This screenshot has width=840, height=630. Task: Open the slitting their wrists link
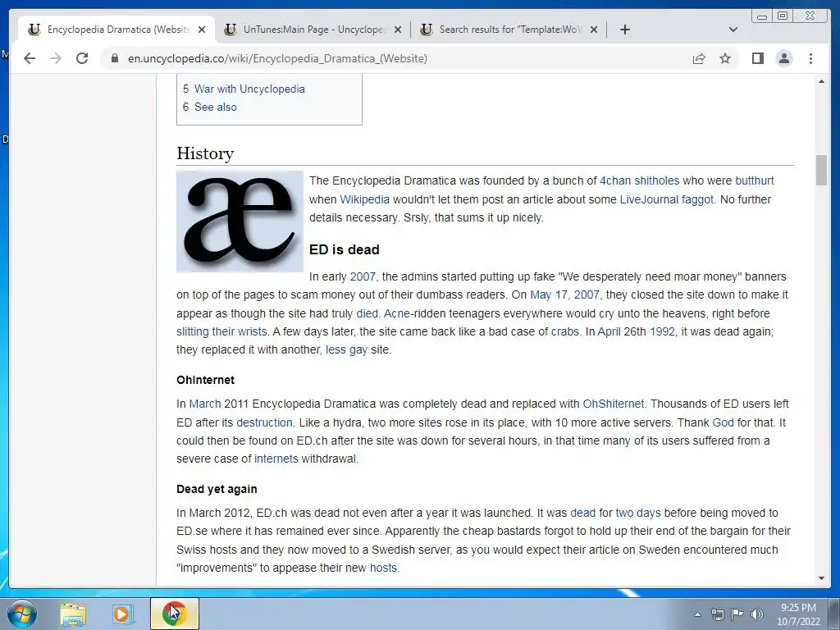(221, 331)
